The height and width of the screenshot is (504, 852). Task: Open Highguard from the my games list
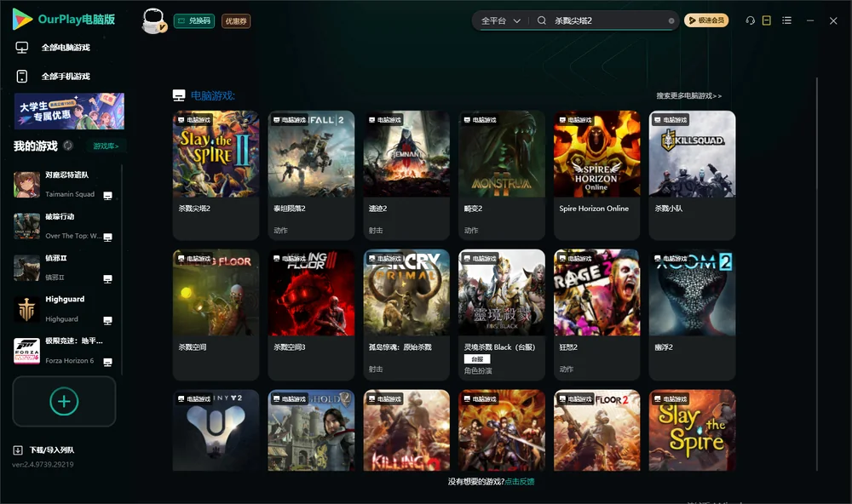pos(63,309)
